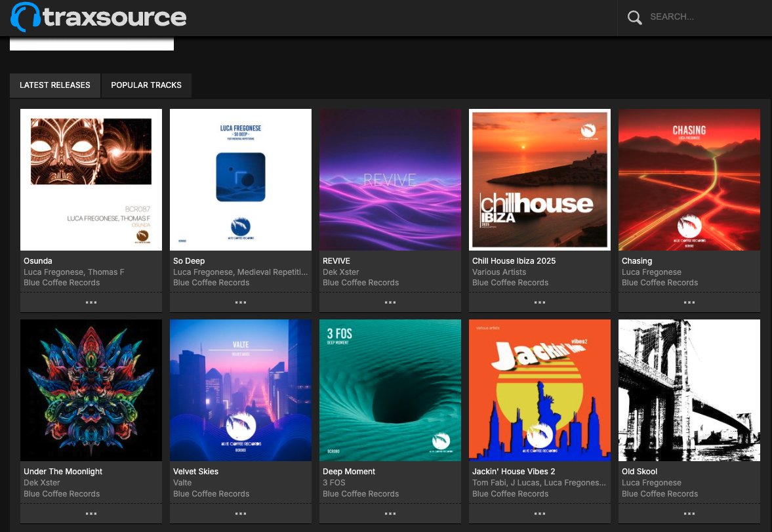Image resolution: width=772 pixels, height=532 pixels.
Task: Open the REVIVE cover artwork
Action: 390,180
